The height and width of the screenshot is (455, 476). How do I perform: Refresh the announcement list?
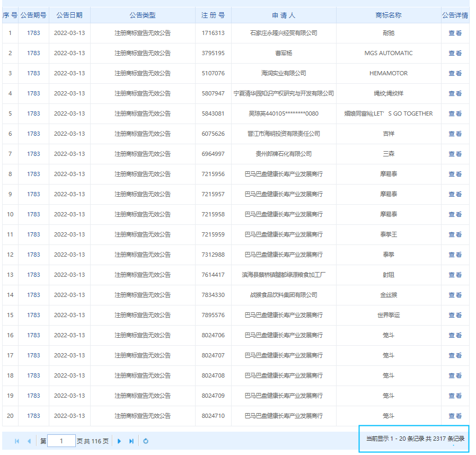click(146, 441)
